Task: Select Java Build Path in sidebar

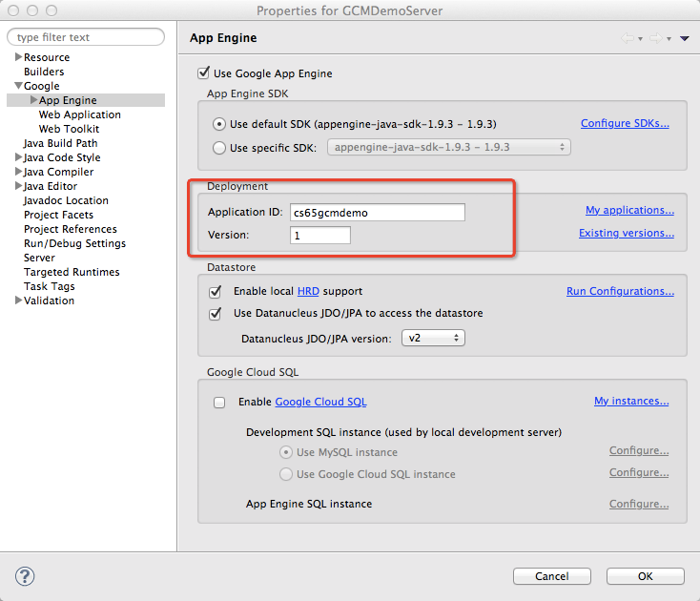Action: pyautogui.click(x=60, y=143)
